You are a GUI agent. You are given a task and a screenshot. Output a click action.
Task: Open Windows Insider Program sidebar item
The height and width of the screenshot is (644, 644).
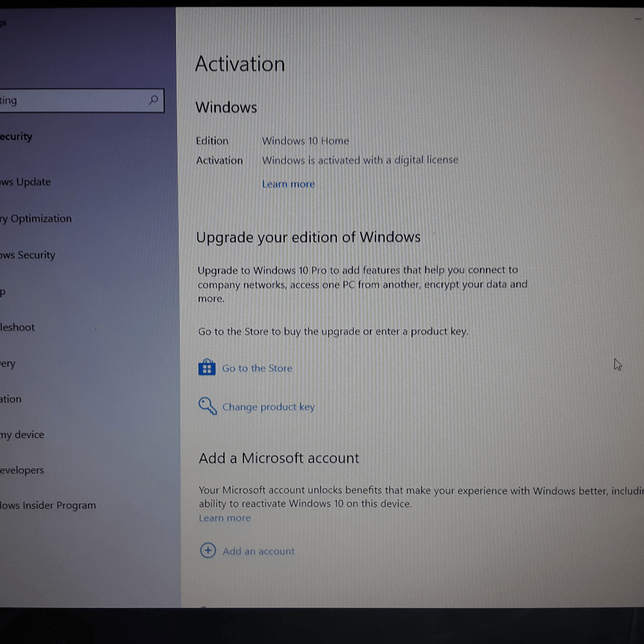click(48, 505)
